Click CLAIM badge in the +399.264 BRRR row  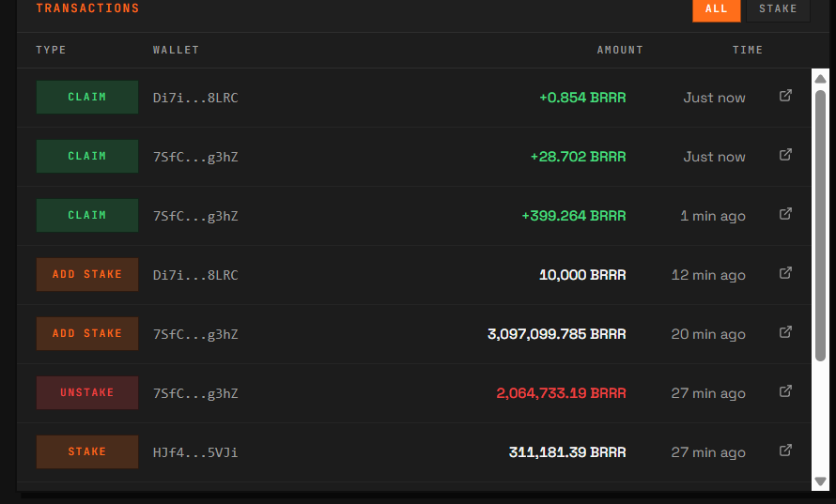click(87, 215)
